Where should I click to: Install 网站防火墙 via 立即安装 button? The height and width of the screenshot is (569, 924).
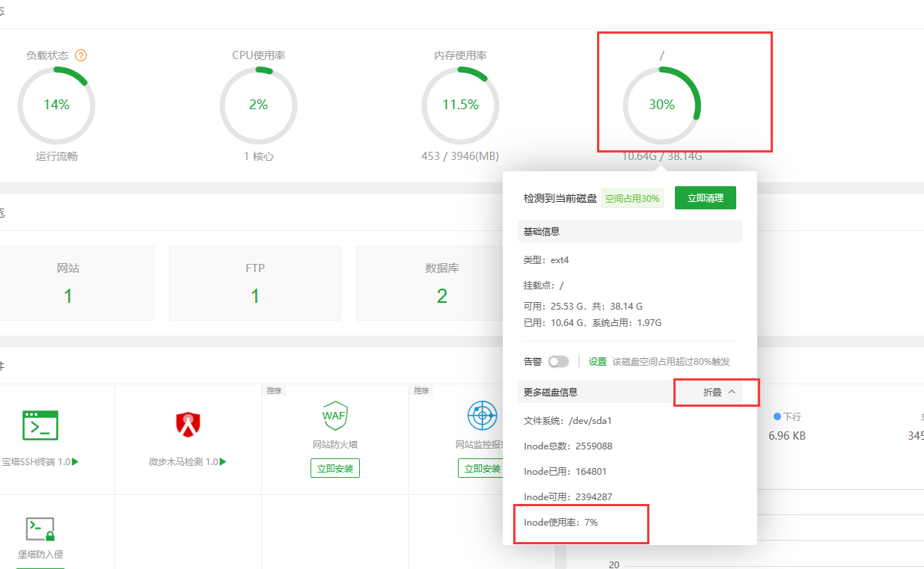(335, 469)
